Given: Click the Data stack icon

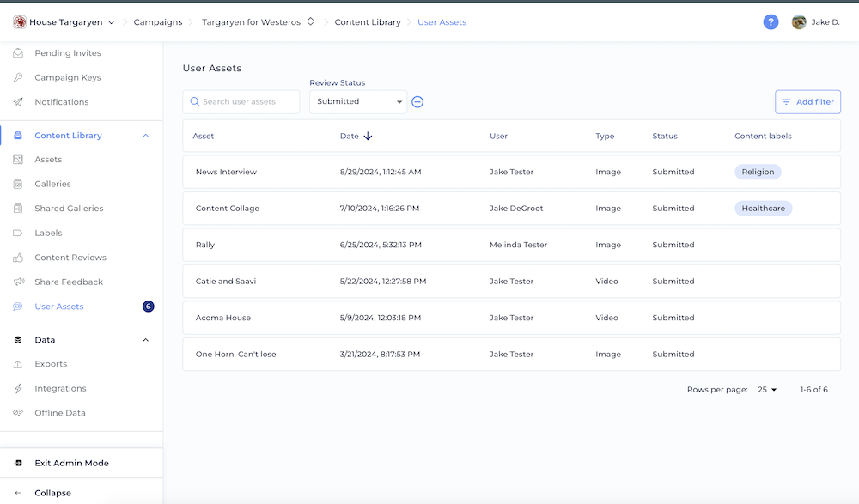Looking at the screenshot, I should [x=18, y=340].
